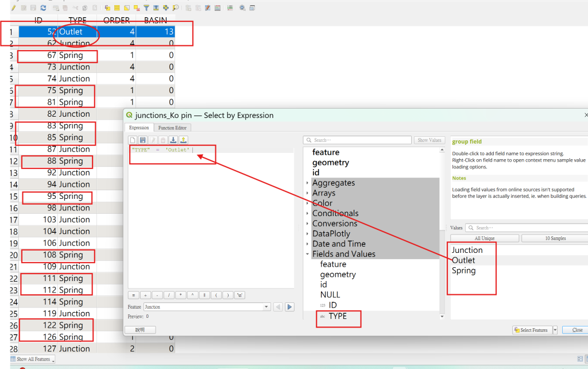Screen dimensions: 588x369
Task: Select the ID field in Fields and Values
Action: [x=332, y=305]
